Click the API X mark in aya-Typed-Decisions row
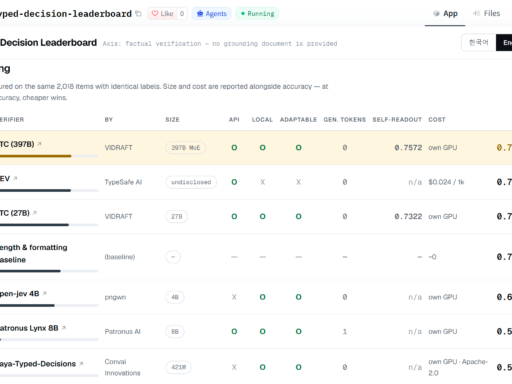The width and height of the screenshot is (512, 384). (x=234, y=367)
